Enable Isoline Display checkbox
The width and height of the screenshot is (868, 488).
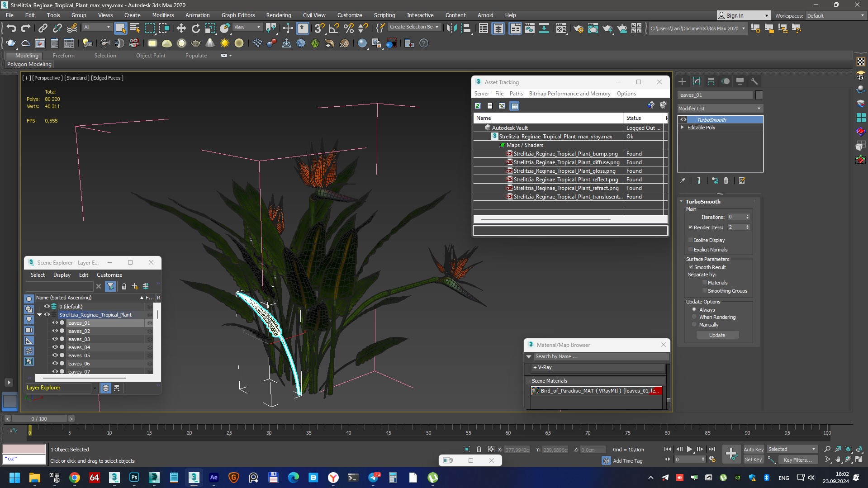click(691, 240)
